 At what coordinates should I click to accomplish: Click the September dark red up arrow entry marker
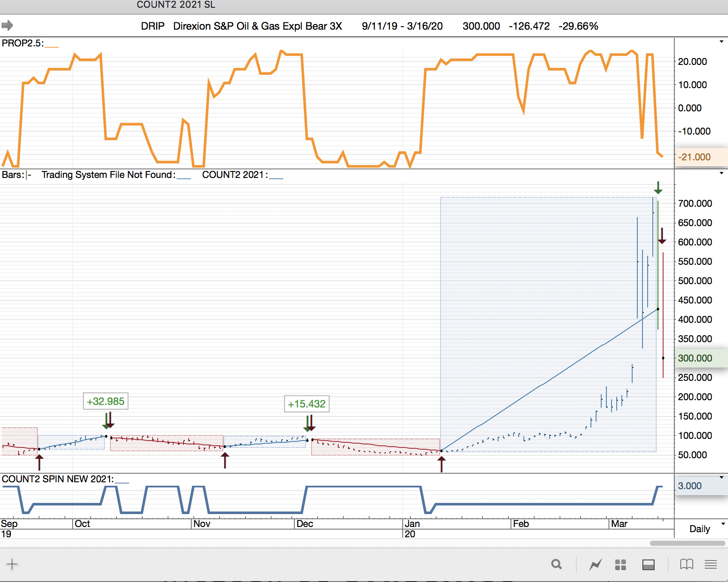click(x=39, y=463)
